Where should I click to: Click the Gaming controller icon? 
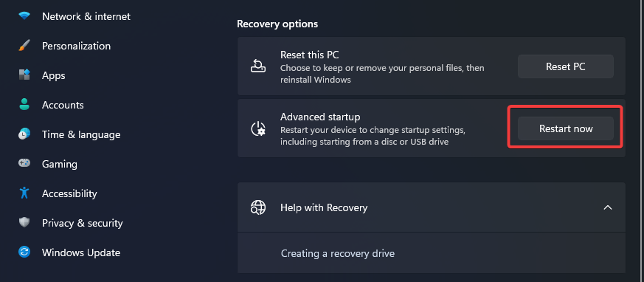point(24,164)
